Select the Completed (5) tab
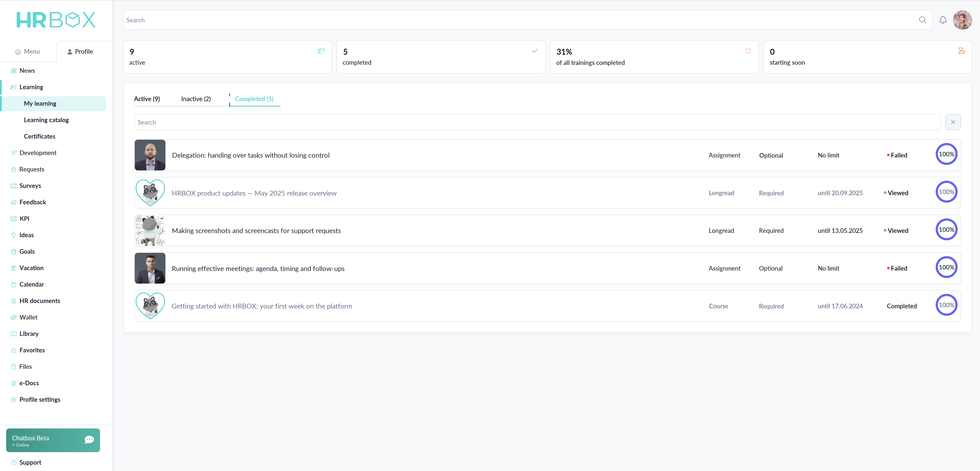Viewport: 980px width, 471px height. coord(254,99)
